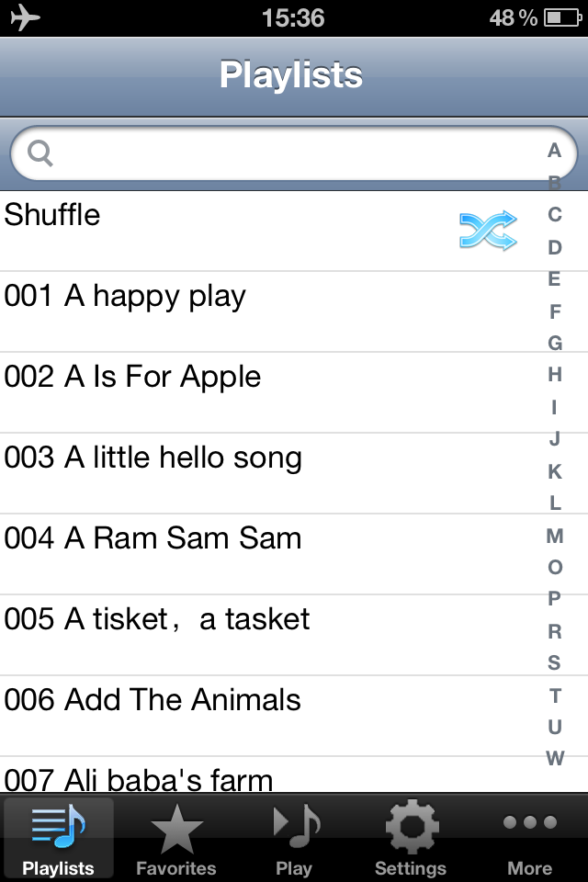
Task: Focus the playlist search field
Action: [x=294, y=153]
